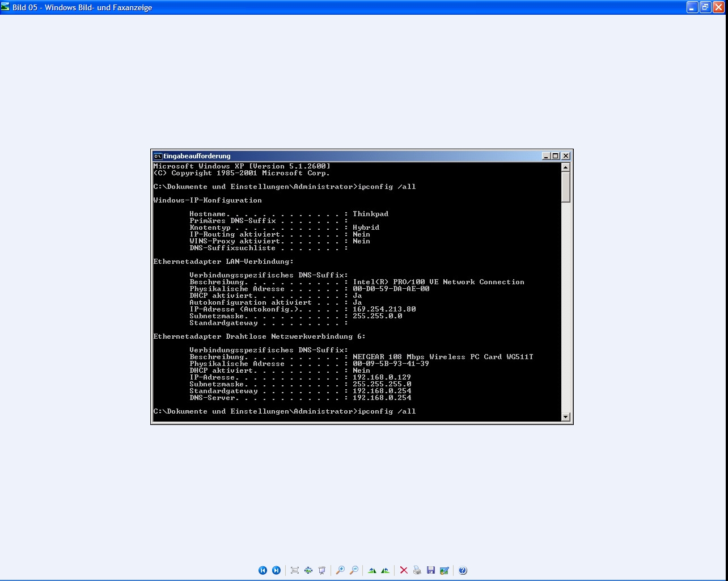Zoom in with the magnifier plus icon
728x581 pixels.
coord(340,570)
